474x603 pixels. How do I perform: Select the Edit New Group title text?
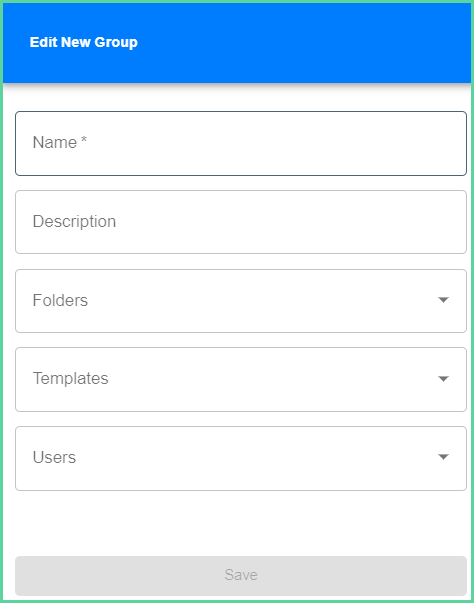tap(83, 42)
